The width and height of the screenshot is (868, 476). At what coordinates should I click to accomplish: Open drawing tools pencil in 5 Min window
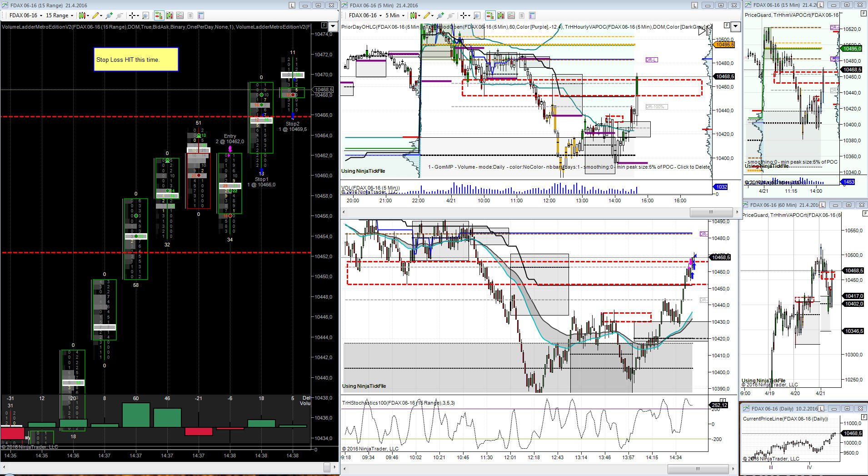pos(426,15)
